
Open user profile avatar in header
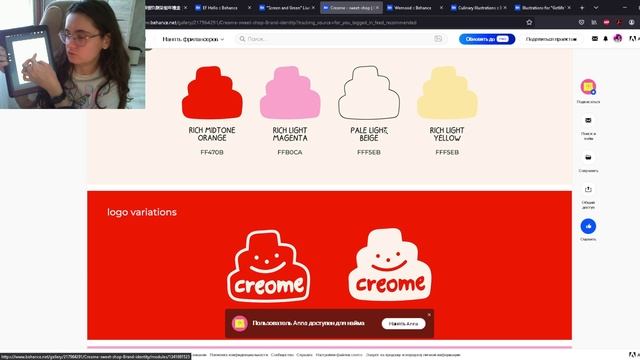pos(618,38)
